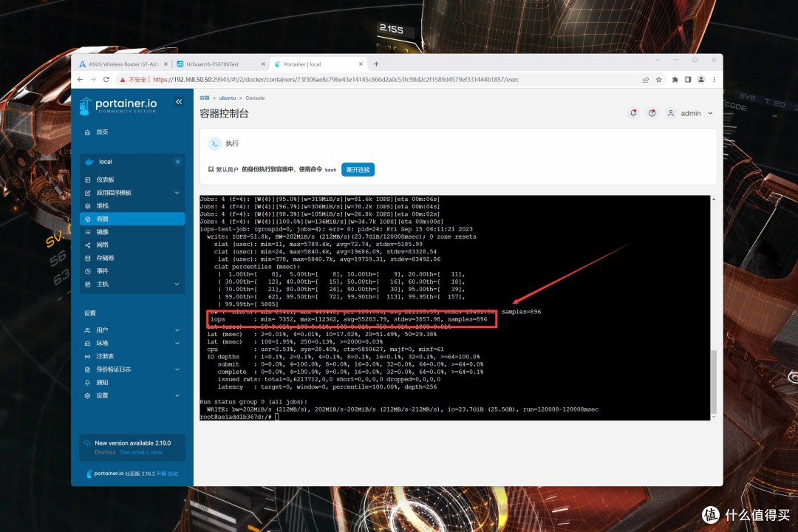798x532 pixels.
Task: Open the 堆栈 stacks icon
Action: pos(87,205)
